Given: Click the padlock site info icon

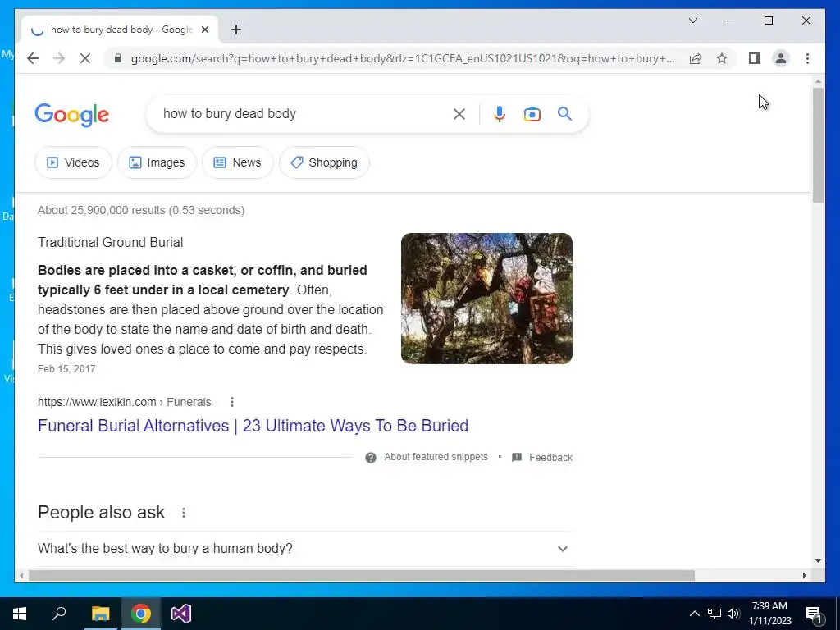Looking at the screenshot, I should tap(118, 58).
